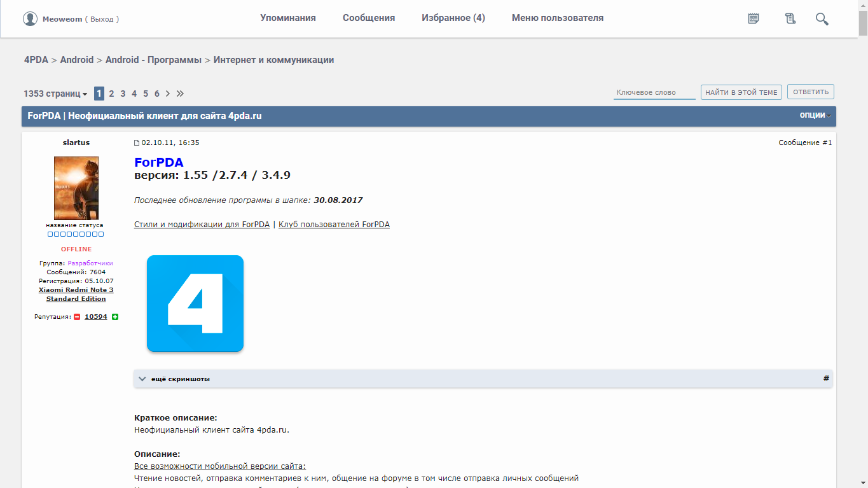Image resolution: width=868 pixels, height=488 pixels.
Task: Open "Сообщение #1" post link
Action: 805,143
